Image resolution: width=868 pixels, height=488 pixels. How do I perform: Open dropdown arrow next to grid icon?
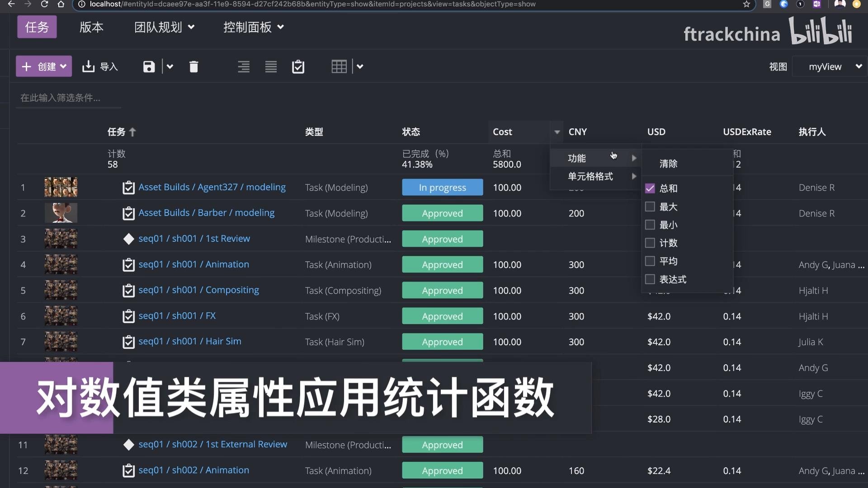coord(360,66)
